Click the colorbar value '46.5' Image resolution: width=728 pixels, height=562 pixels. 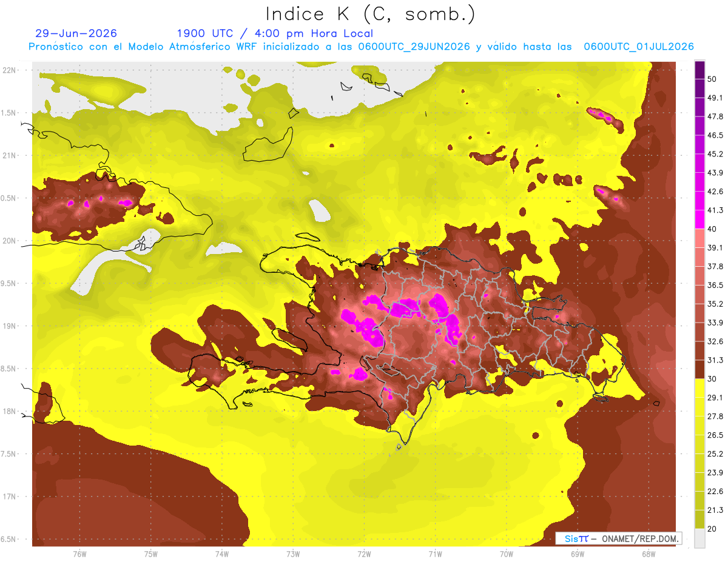click(x=715, y=135)
